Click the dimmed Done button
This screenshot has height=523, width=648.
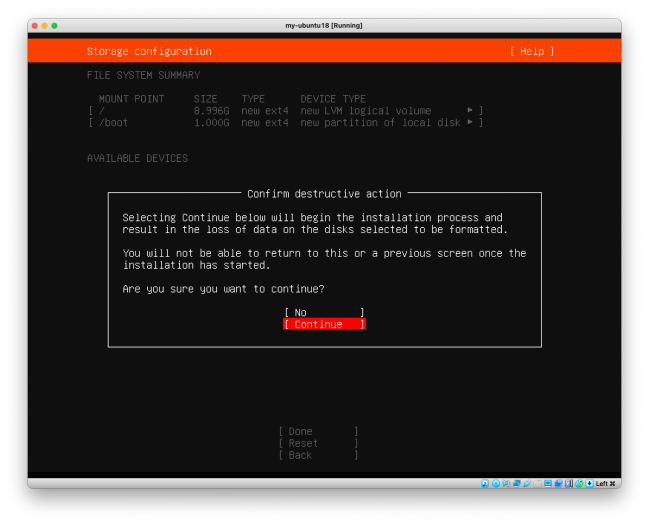point(318,431)
